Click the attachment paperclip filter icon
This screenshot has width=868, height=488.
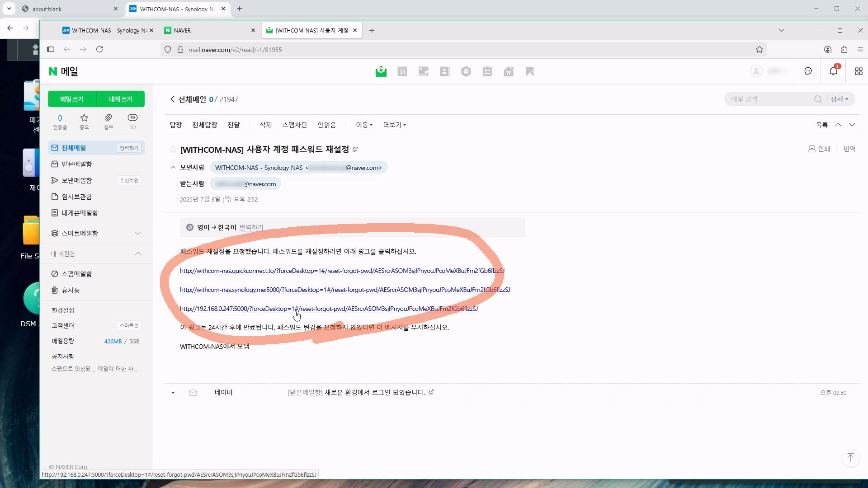(108, 118)
